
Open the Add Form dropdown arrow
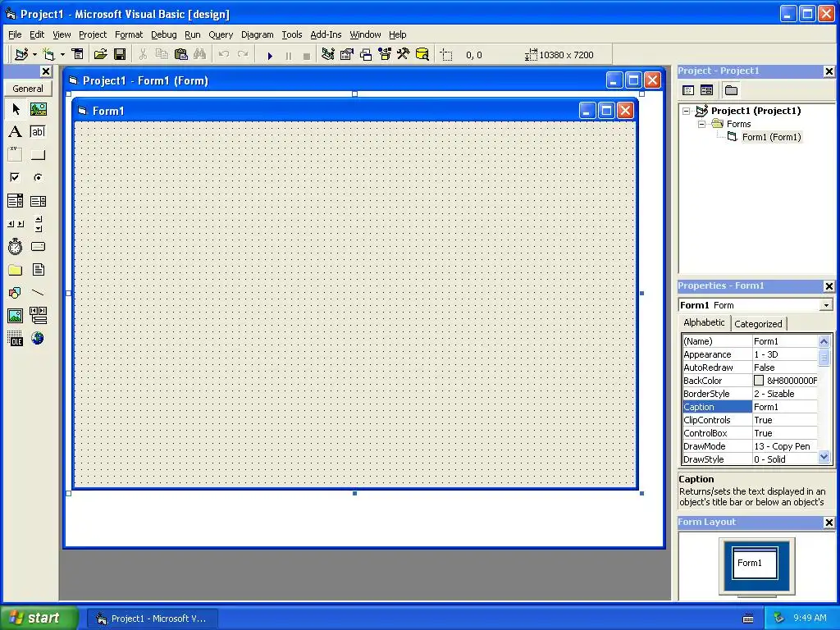click(62, 54)
